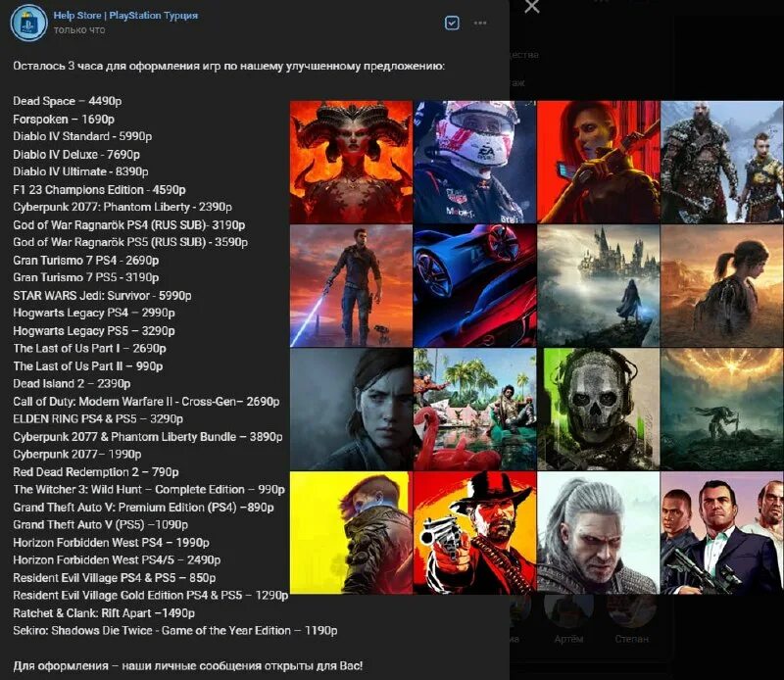Click 'The Last of Us Part I – 2690р'
784x680 pixels.
[89, 349]
